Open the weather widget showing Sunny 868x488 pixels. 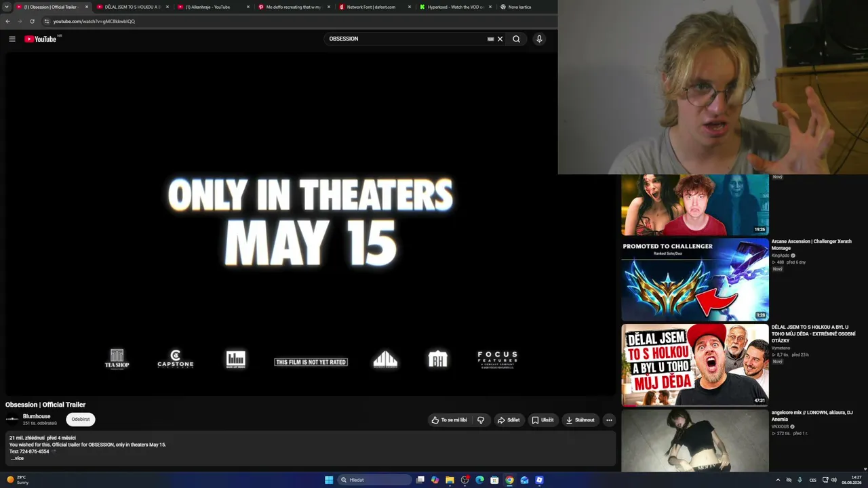[x=18, y=480]
